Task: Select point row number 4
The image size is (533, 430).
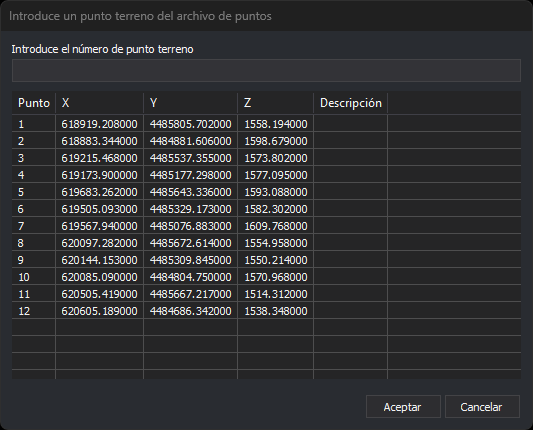Action: [x=266, y=175]
